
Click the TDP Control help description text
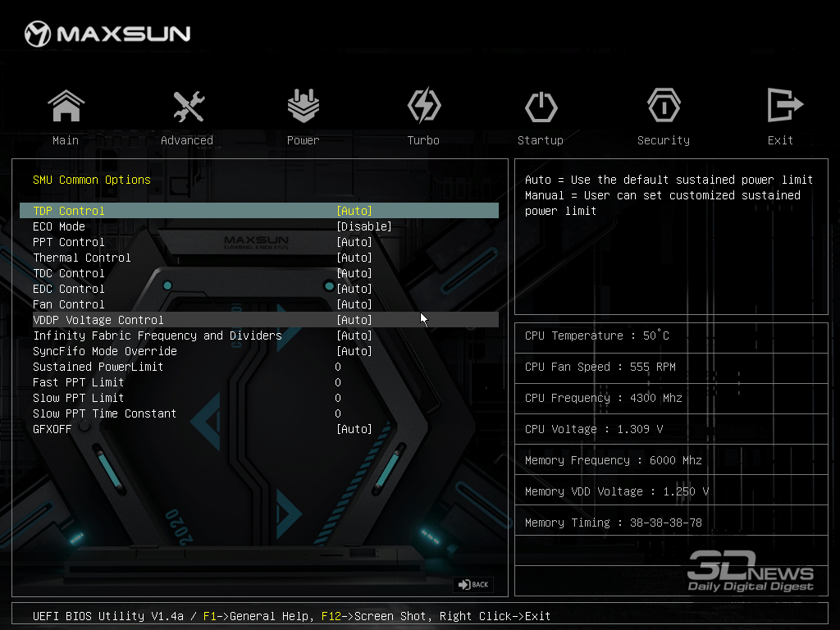[x=669, y=195]
